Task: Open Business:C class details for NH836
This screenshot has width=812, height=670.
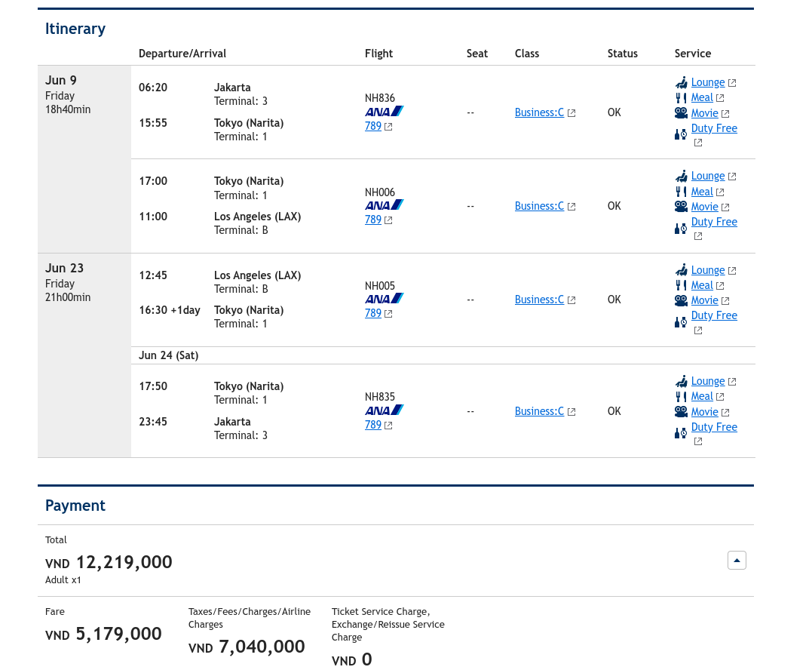Action: [539, 112]
